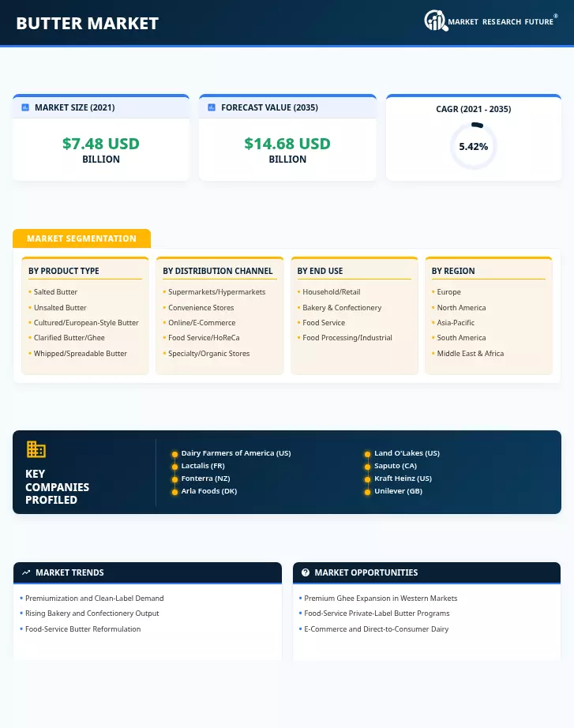574x728 pixels.
Task: Click the $7.48 USD market size value
Action: click(x=101, y=144)
